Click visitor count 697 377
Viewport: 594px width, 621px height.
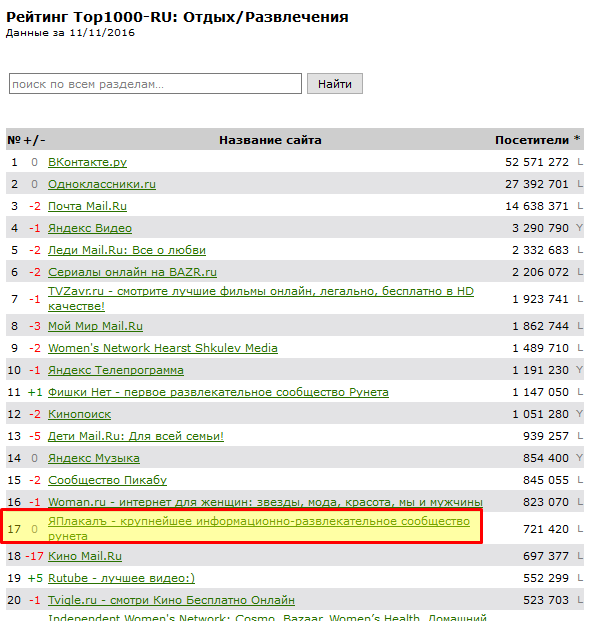click(546, 556)
